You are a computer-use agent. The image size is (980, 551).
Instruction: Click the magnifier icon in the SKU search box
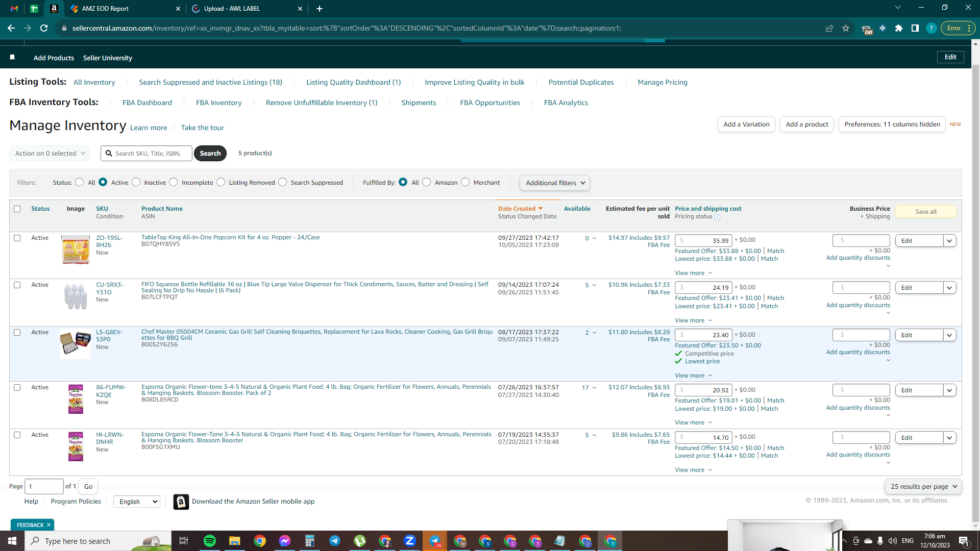tap(109, 153)
